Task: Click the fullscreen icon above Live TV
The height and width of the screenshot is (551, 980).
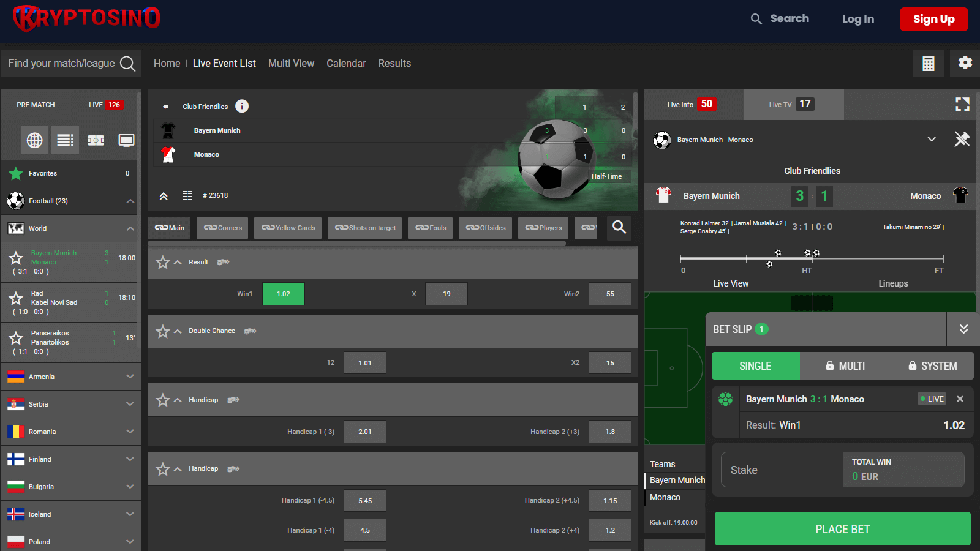Action: pyautogui.click(x=963, y=104)
